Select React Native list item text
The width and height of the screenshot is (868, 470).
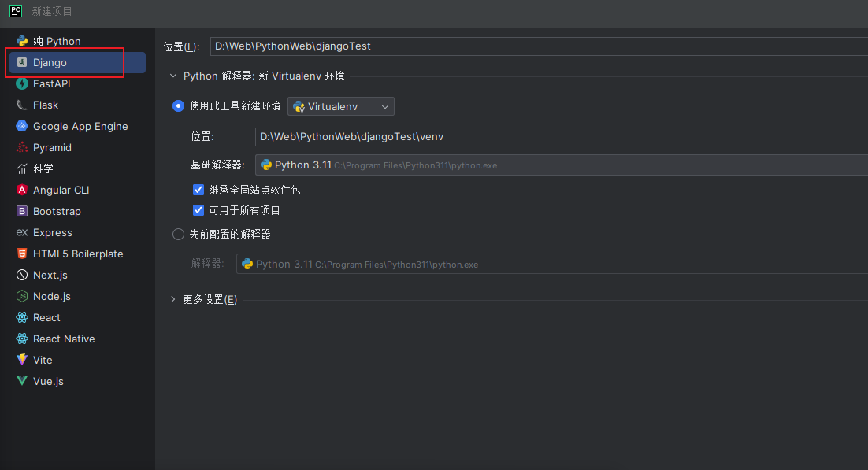click(x=64, y=339)
